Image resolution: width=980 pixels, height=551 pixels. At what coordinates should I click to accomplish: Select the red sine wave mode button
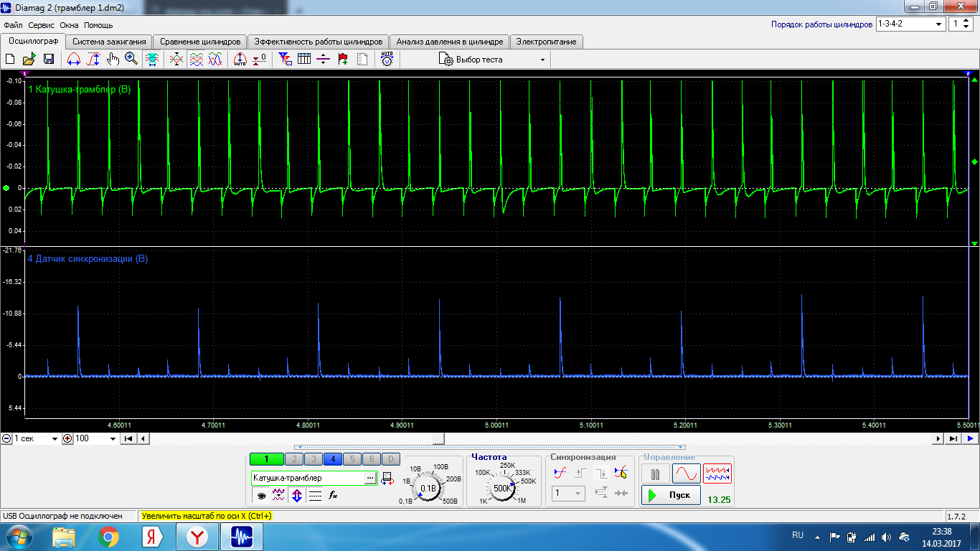[x=686, y=474]
